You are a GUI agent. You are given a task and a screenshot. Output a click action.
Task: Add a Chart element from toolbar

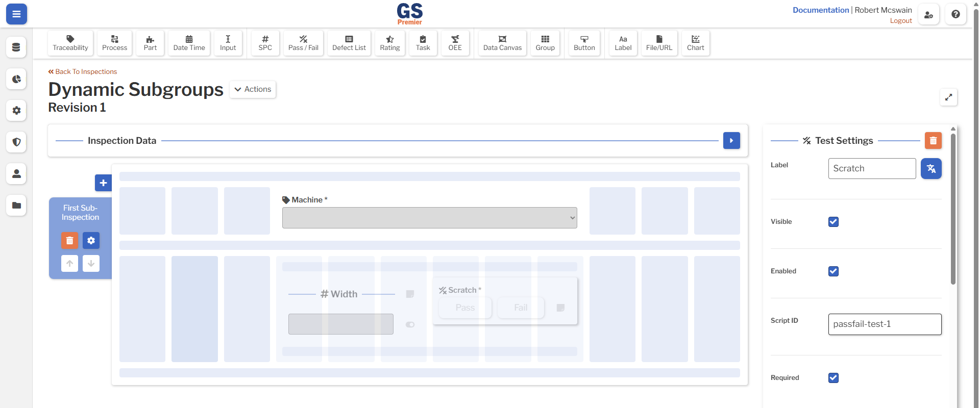pyautogui.click(x=696, y=43)
